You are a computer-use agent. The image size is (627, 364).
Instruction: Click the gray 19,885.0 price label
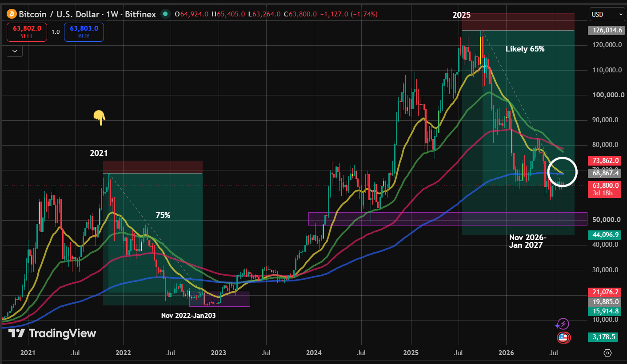coord(605,302)
